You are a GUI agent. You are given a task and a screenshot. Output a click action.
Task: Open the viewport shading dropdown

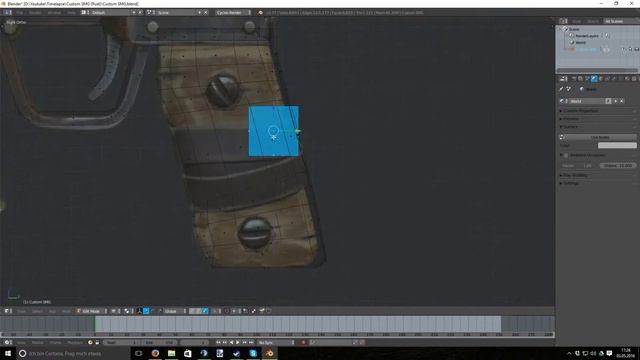115,311
